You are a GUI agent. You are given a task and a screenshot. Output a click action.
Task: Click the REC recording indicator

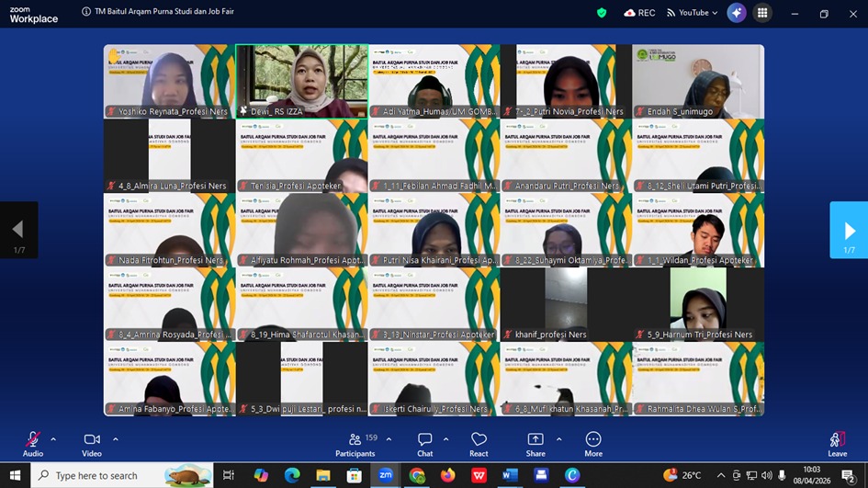[639, 13]
